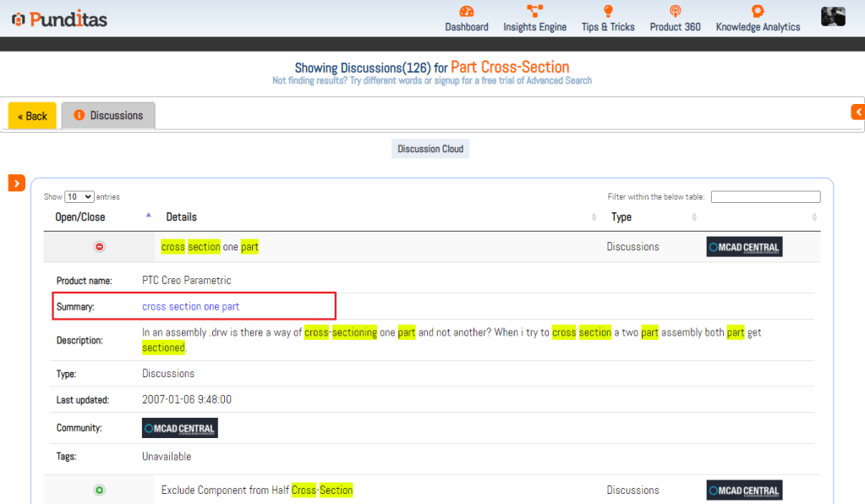Collapse the 'cross section one part' row
This screenshot has height=504, width=865.
click(x=99, y=246)
